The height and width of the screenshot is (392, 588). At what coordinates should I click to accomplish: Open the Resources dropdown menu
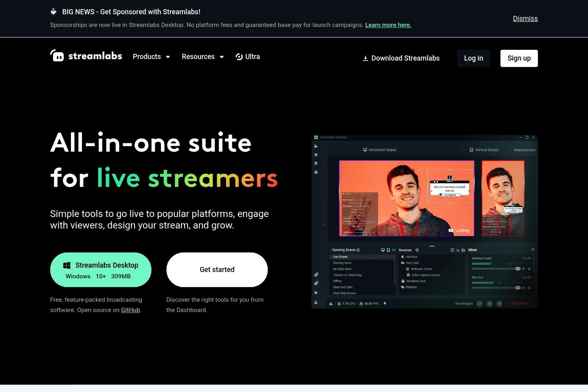[203, 57]
